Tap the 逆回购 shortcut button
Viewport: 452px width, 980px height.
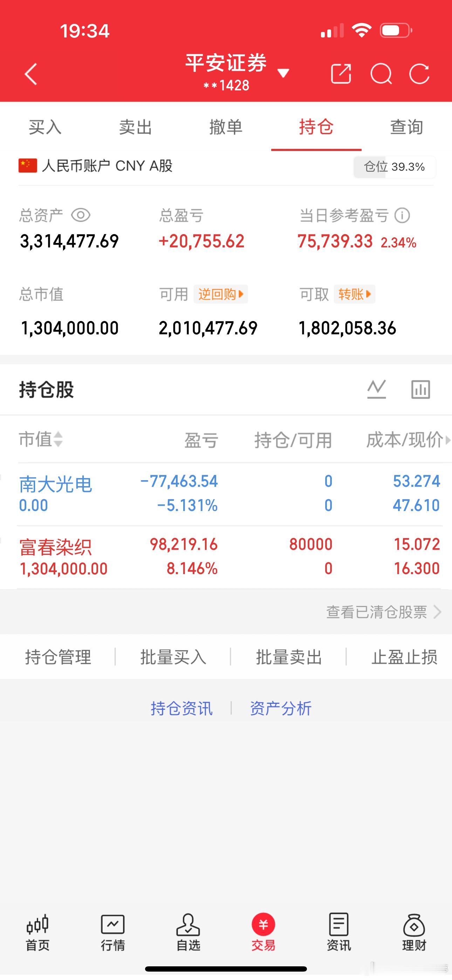[x=221, y=294]
